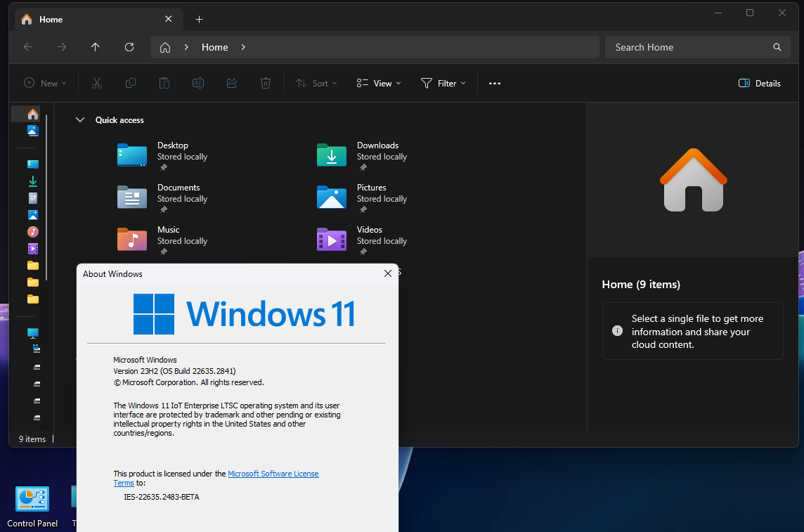804x532 pixels.
Task: Open Downloads arrow icon in navigation sidebar
Action: click(x=33, y=181)
